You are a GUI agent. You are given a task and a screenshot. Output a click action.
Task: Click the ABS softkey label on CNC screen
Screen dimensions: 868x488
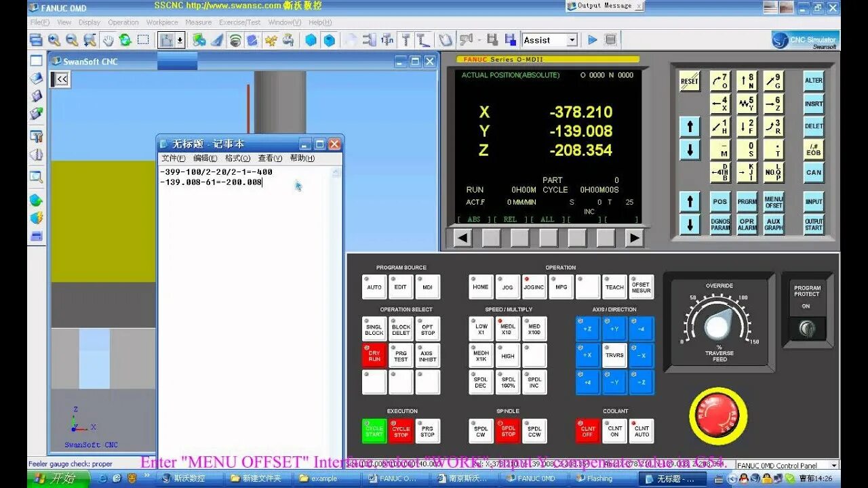pos(474,220)
